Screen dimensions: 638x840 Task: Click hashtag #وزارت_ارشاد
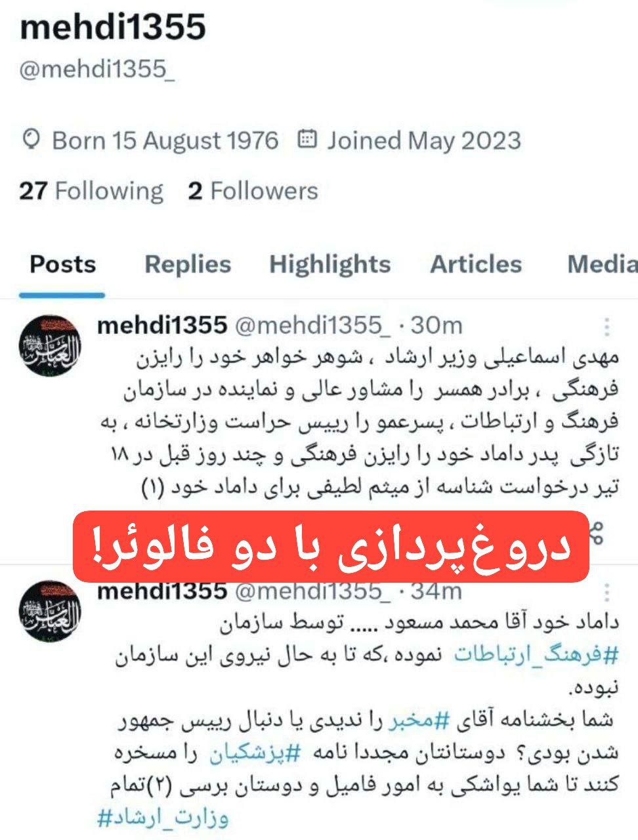click(x=163, y=818)
